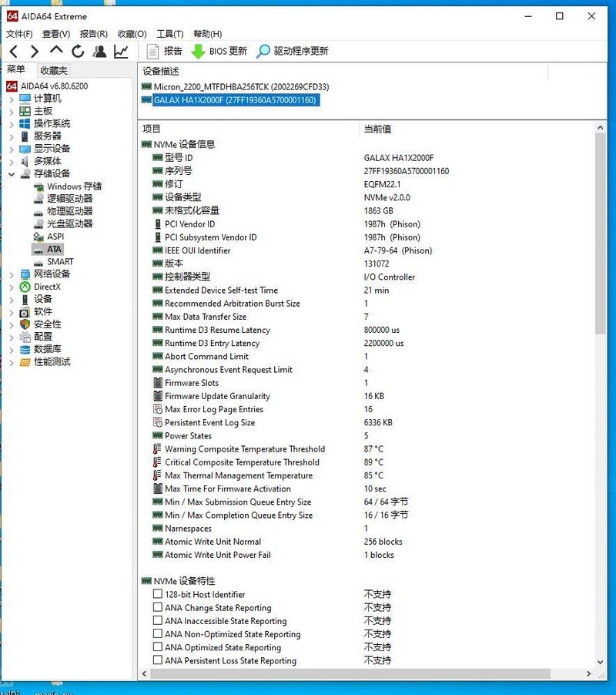Open the graph chart toolbar icon
The width and height of the screenshot is (616, 695).
click(121, 52)
